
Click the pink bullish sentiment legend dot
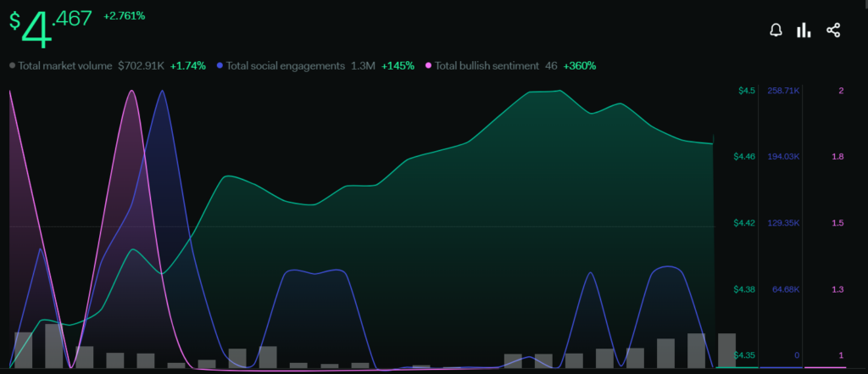coord(428,66)
